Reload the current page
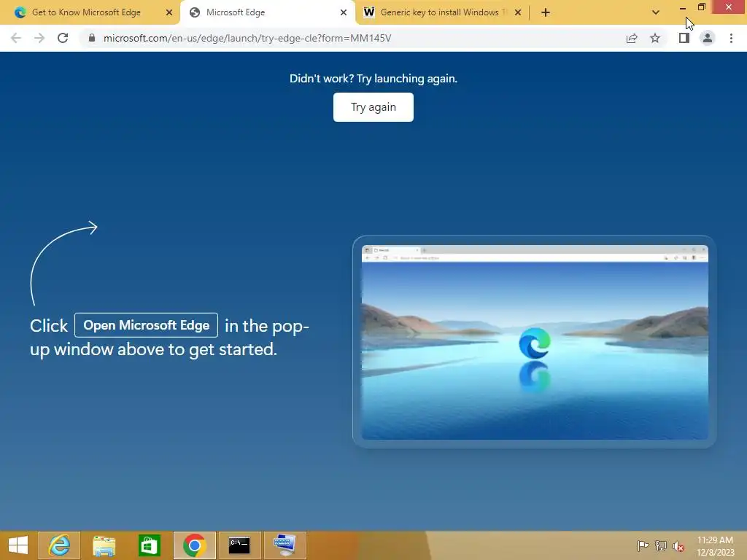747x560 pixels. (63, 38)
